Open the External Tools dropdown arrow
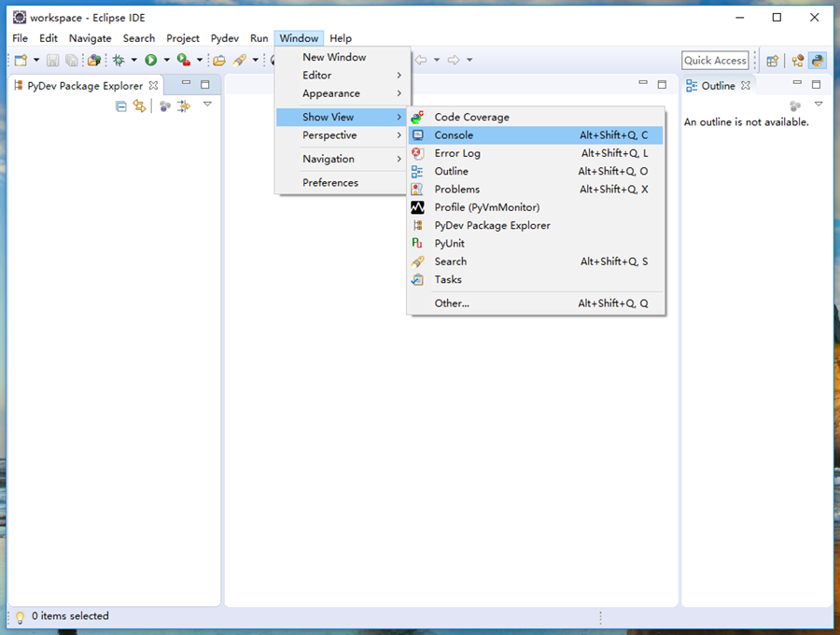This screenshot has width=840, height=635. click(x=200, y=60)
